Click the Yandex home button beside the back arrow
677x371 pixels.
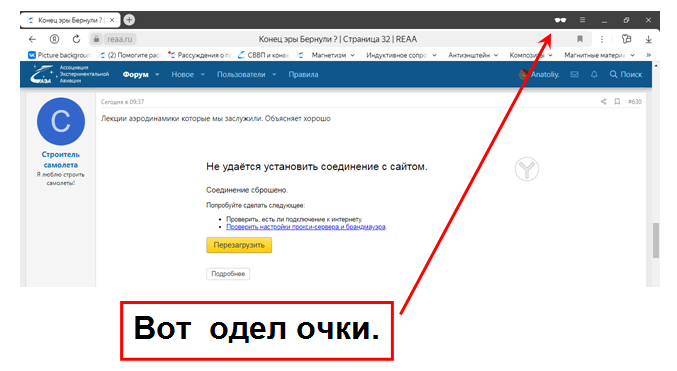click(x=54, y=39)
